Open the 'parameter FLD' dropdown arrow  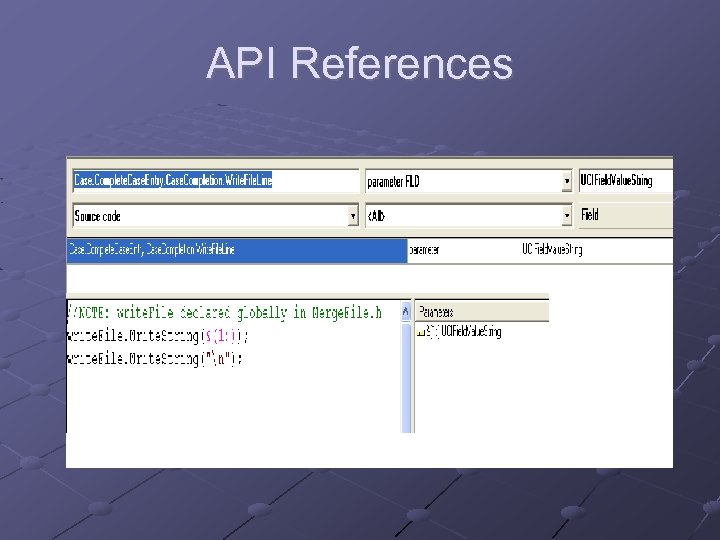tap(567, 181)
